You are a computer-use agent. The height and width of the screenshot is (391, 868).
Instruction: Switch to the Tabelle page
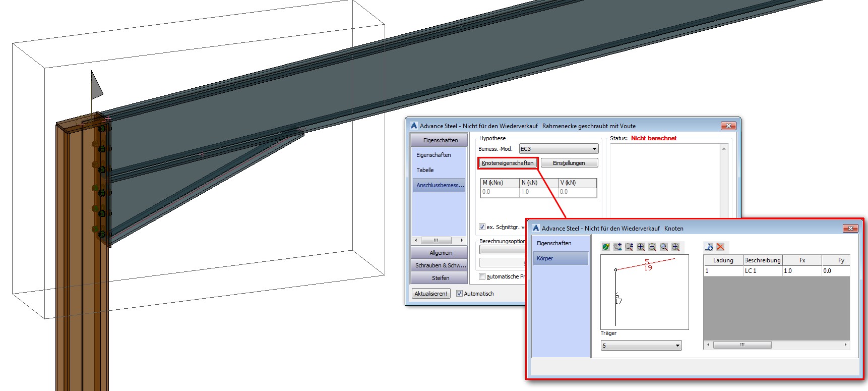pos(425,170)
